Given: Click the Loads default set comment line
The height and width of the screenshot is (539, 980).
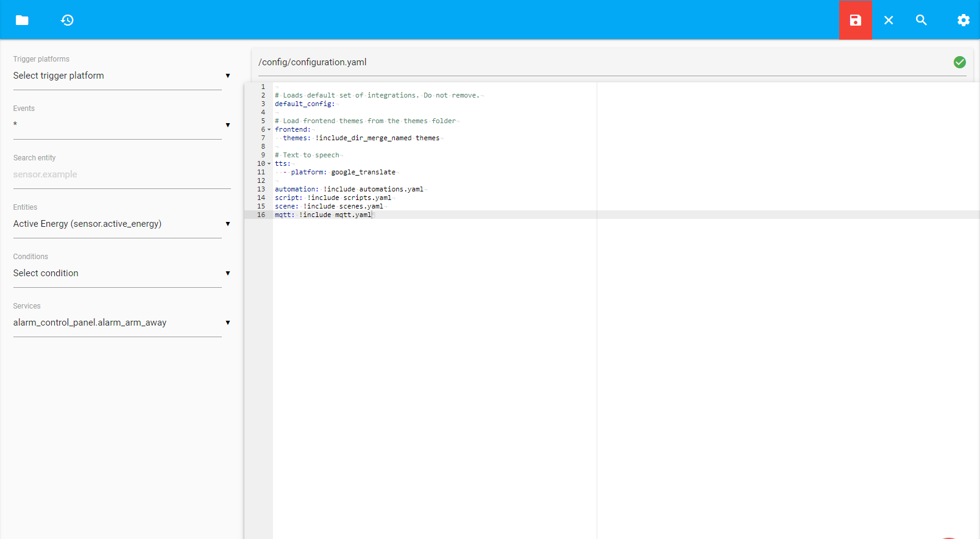Looking at the screenshot, I should tap(377, 95).
